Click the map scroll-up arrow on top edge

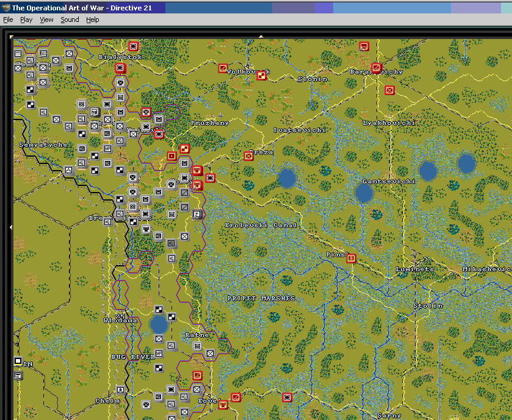point(261,37)
